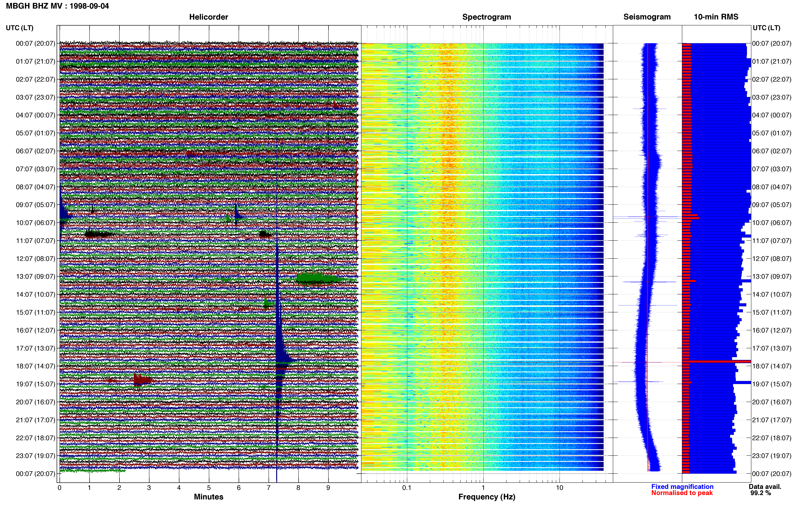This screenshot has height=508, width=812.
Task: Click the 1 Hz frequency tick label
Action: tap(483, 487)
